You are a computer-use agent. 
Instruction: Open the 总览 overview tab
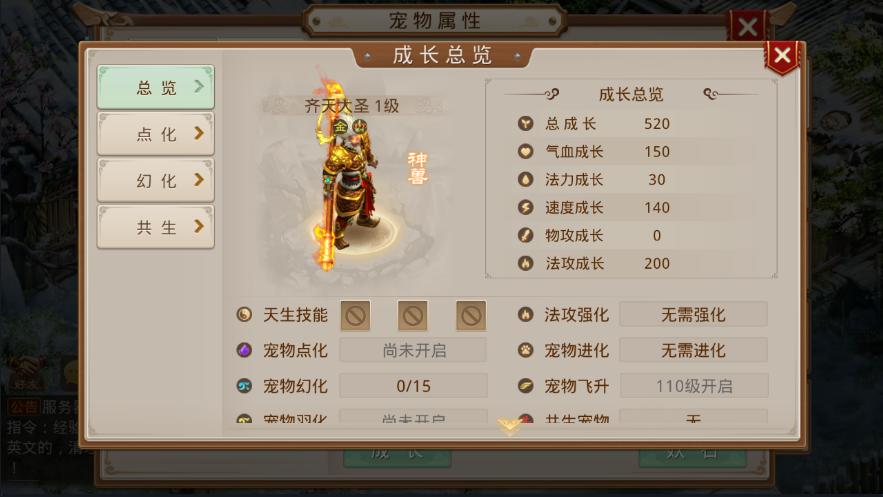click(155, 87)
